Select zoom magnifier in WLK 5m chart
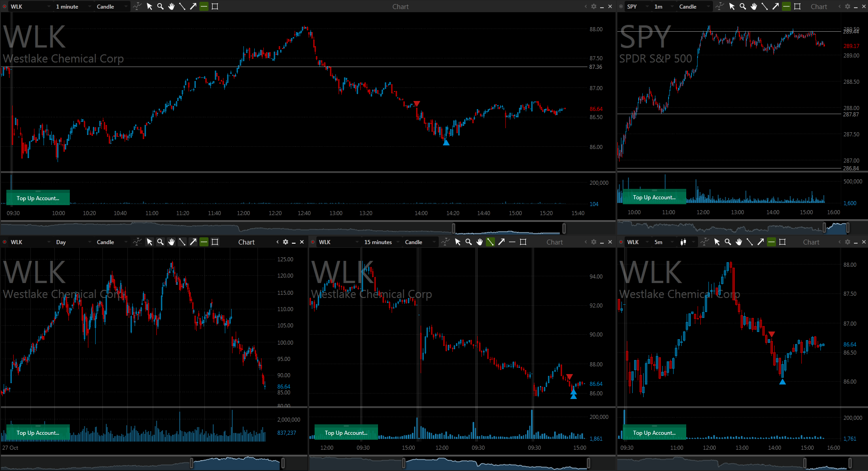This screenshot has width=868, height=471. [728, 242]
